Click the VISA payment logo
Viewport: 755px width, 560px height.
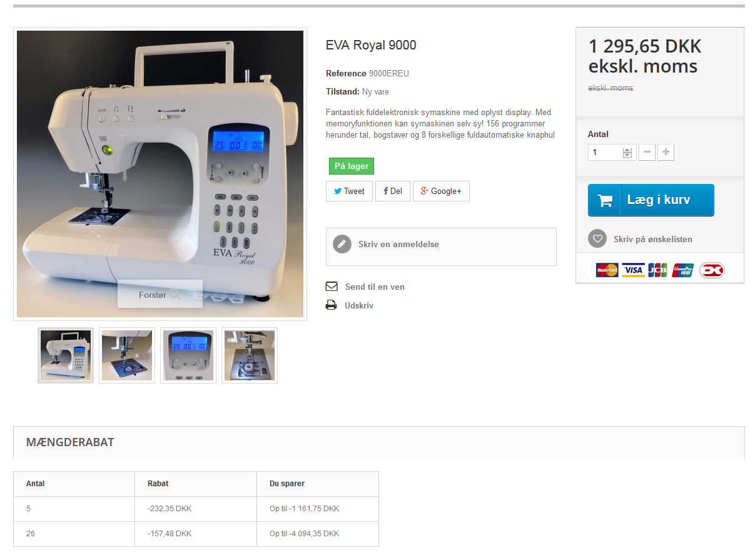click(633, 270)
